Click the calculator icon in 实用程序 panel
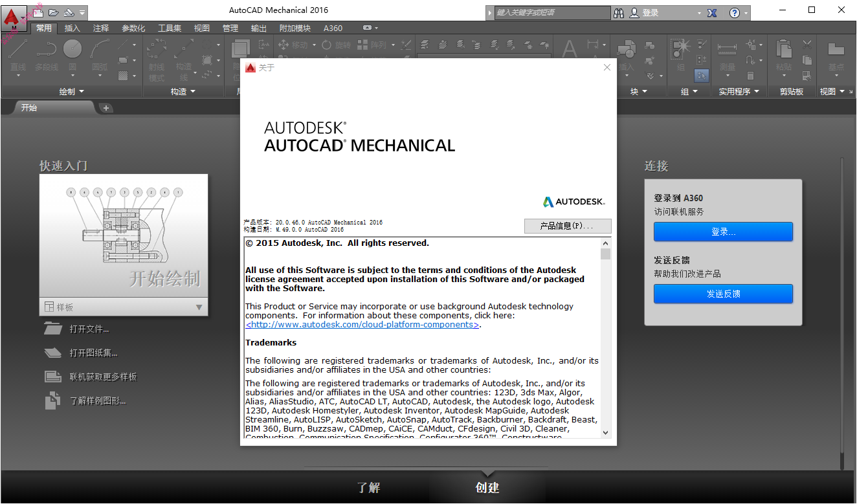 751,76
